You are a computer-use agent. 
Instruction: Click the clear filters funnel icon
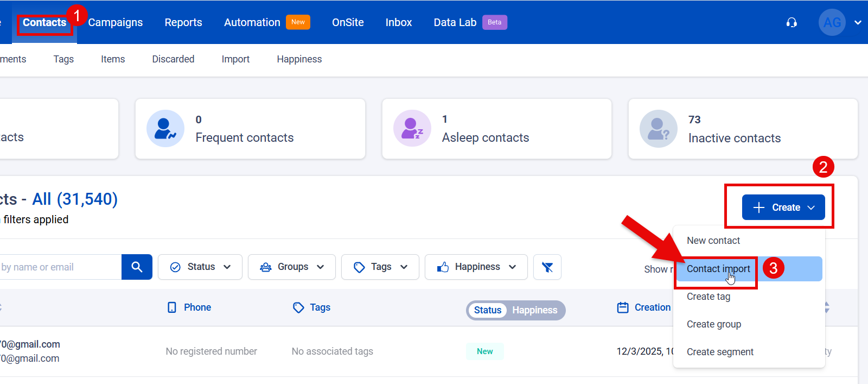click(x=547, y=267)
